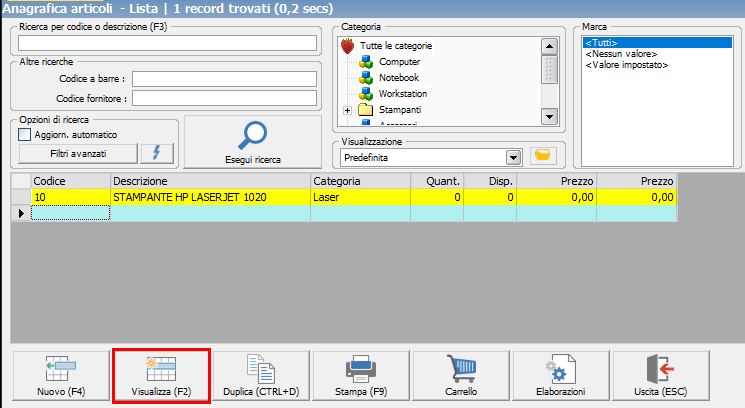The height and width of the screenshot is (408, 745).
Task: Select the Notebook category
Action: pyautogui.click(x=399, y=77)
